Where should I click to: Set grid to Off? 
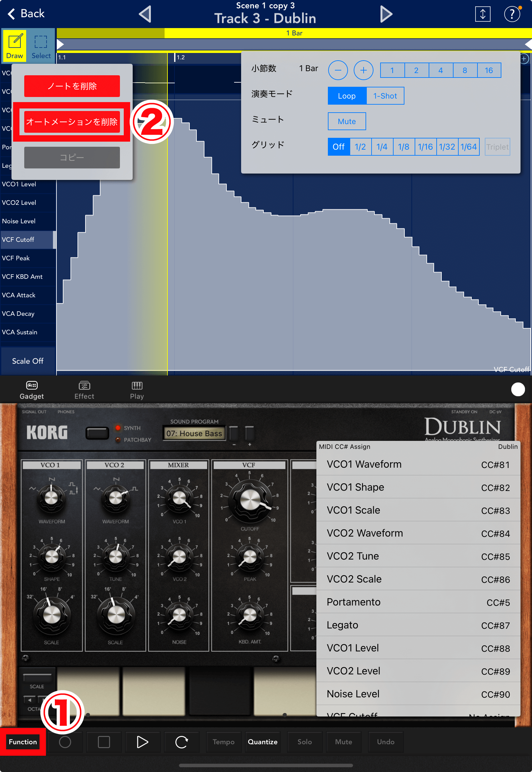tap(339, 147)
